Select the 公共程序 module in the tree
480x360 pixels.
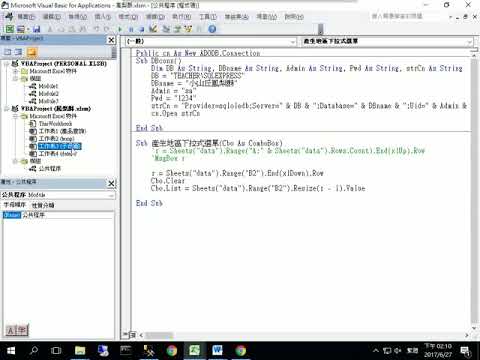click(x=50, y=169)
